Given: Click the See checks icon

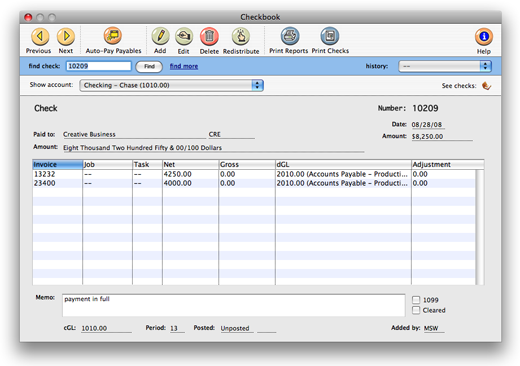Looking at the screenshot, I should [x=486, y=86].
